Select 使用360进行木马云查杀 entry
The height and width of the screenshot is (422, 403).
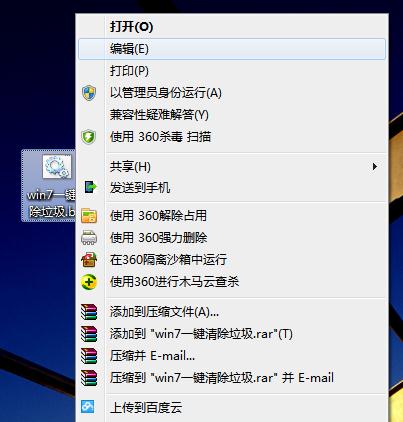(x=232, y=282)
